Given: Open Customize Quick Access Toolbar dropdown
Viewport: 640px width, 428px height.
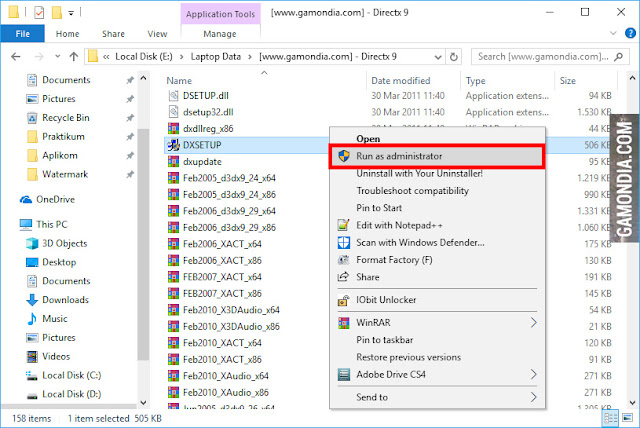Looking at the screenshot, I should 71,13.
